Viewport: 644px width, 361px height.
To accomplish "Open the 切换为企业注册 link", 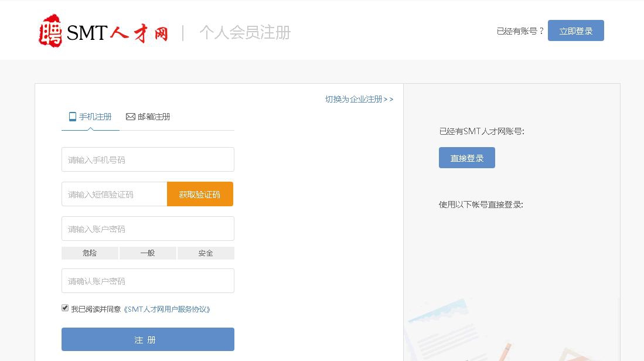I will point(359,99).
